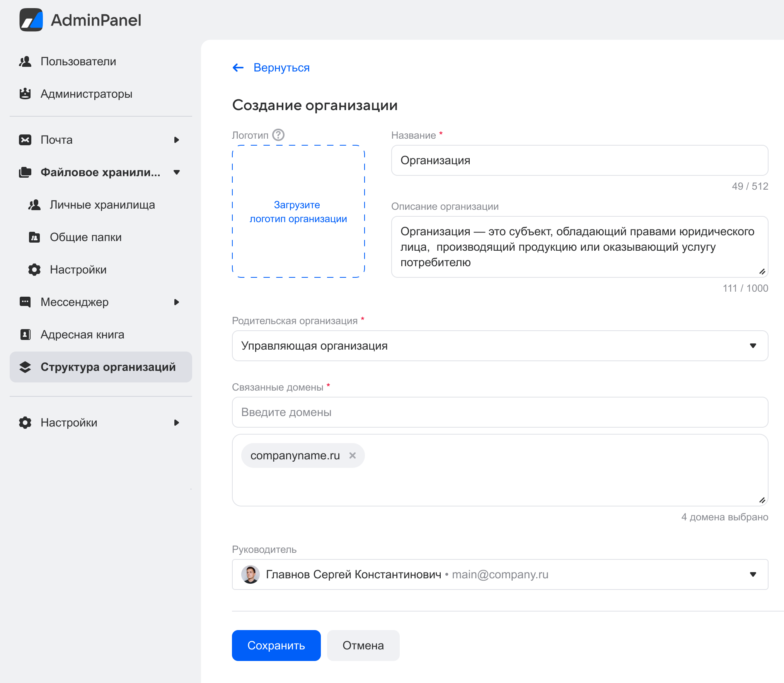Click the AdminPanel logo icon

click(x=31, y=20)
